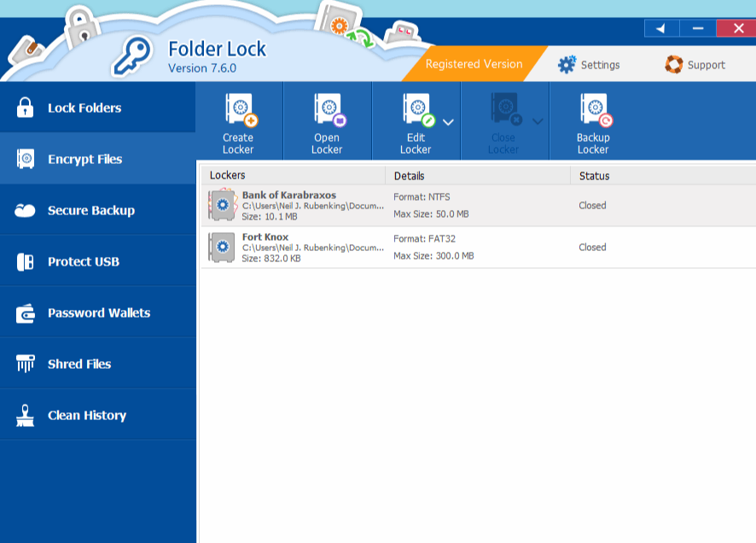The width and height of the screenshot is (756, 543).
Task: Click the Backup Locker label
Action: 593,143
